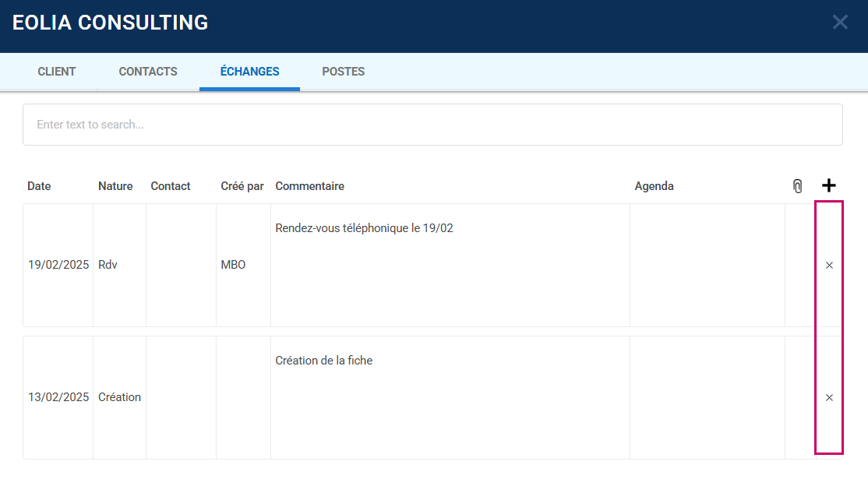Add a new exchange with plus icon
The image size is (868, 479).
pyautogui.click(x=829, y=185)
